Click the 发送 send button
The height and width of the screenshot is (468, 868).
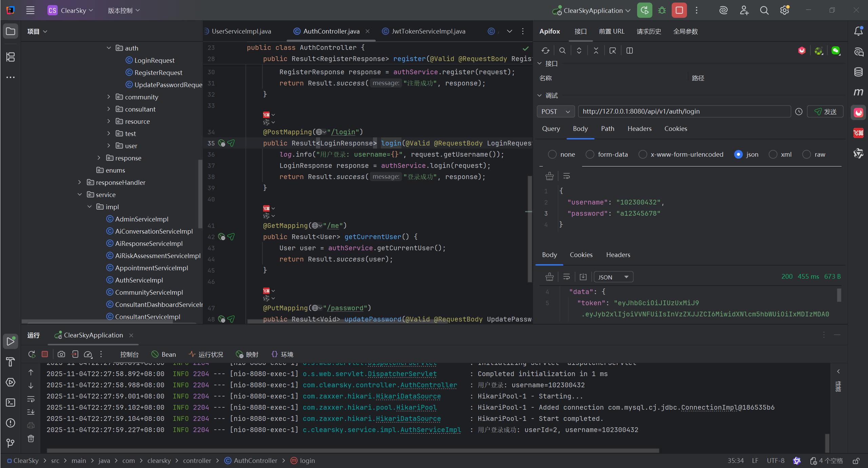point(825,112)
